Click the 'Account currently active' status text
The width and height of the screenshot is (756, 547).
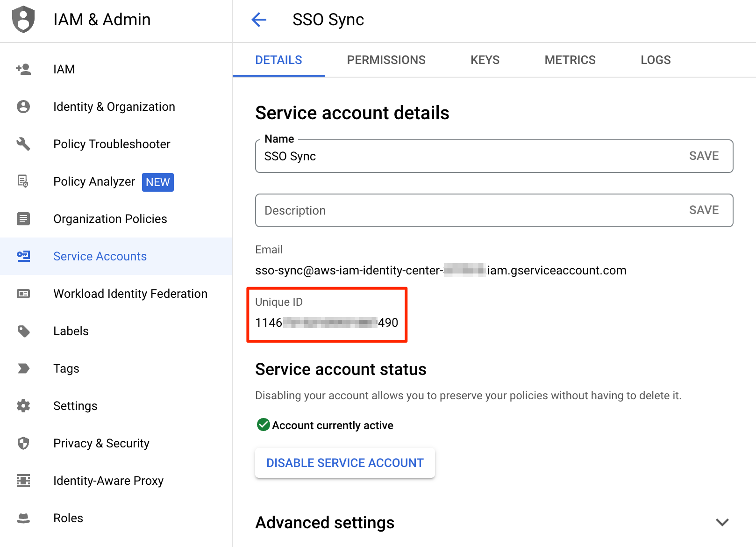coord(333,425)
